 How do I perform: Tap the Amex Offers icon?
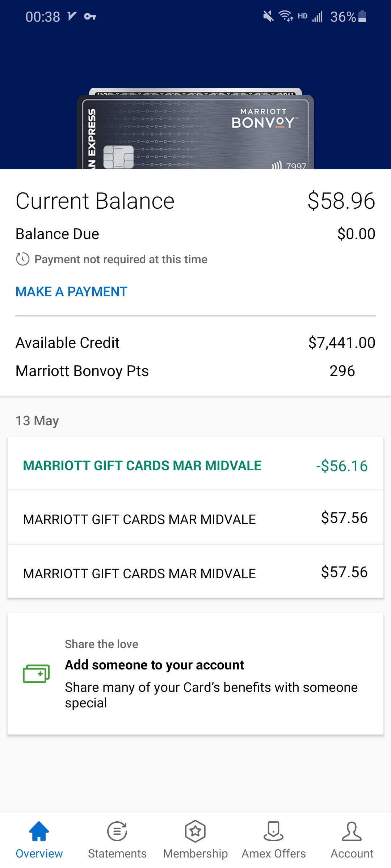click(x=274, y=831)
